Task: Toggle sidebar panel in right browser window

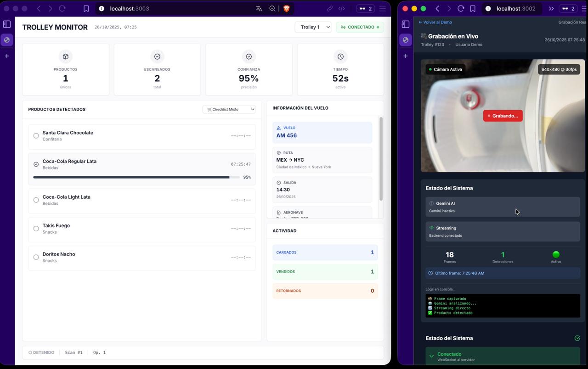Action: (406, 24)
